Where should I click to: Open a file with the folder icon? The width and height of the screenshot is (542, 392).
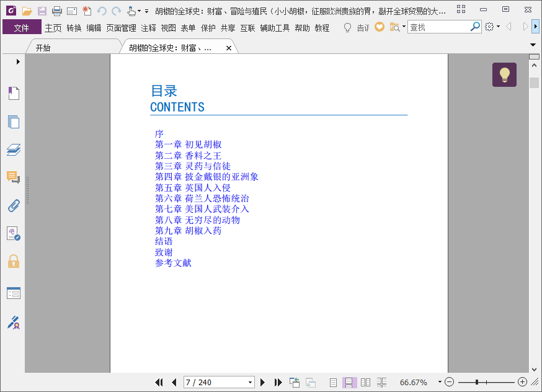(27, 11)
